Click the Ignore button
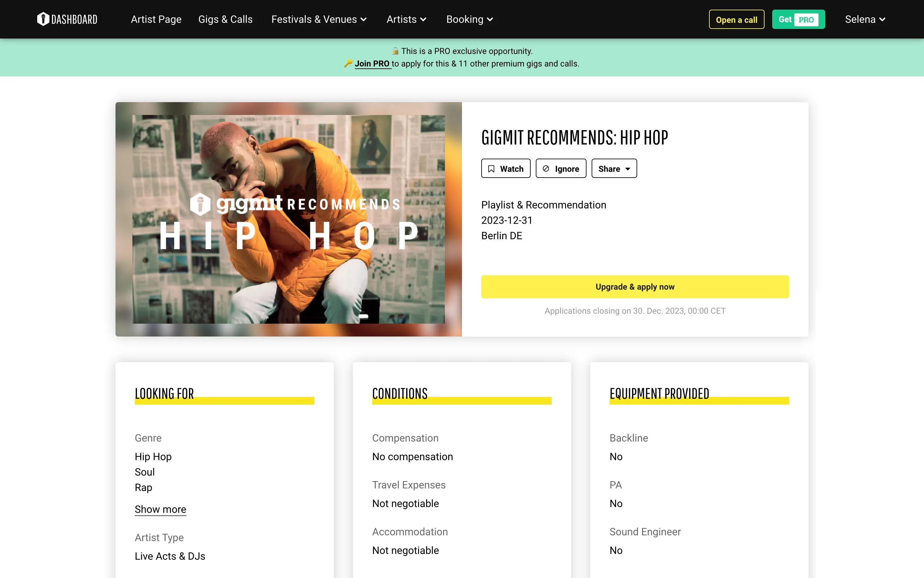This screenshot has height=578, width=924. click(561, 169)
